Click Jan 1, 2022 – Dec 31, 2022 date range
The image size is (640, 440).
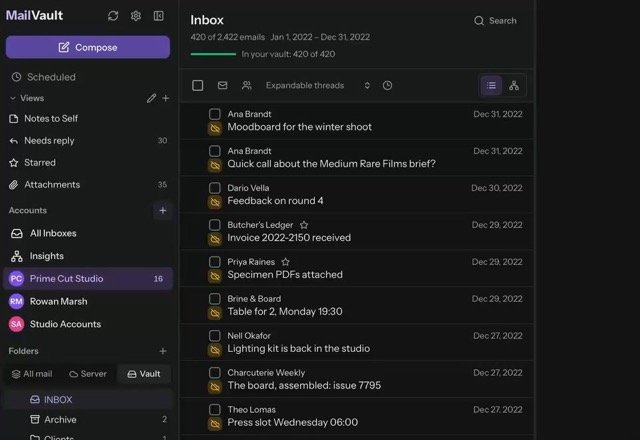pyautogui.click(x=320, y=37)
